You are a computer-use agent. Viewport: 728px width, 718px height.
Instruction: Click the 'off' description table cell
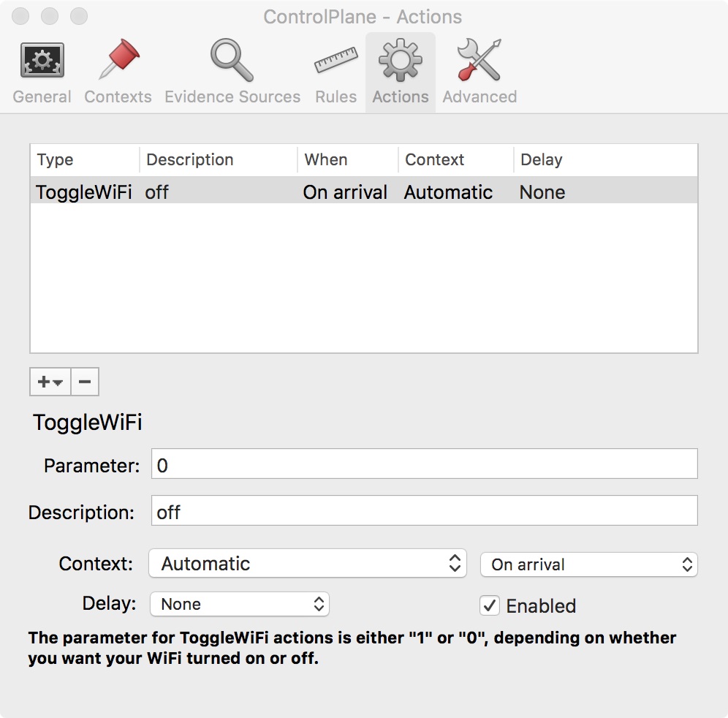click(156, 192)
